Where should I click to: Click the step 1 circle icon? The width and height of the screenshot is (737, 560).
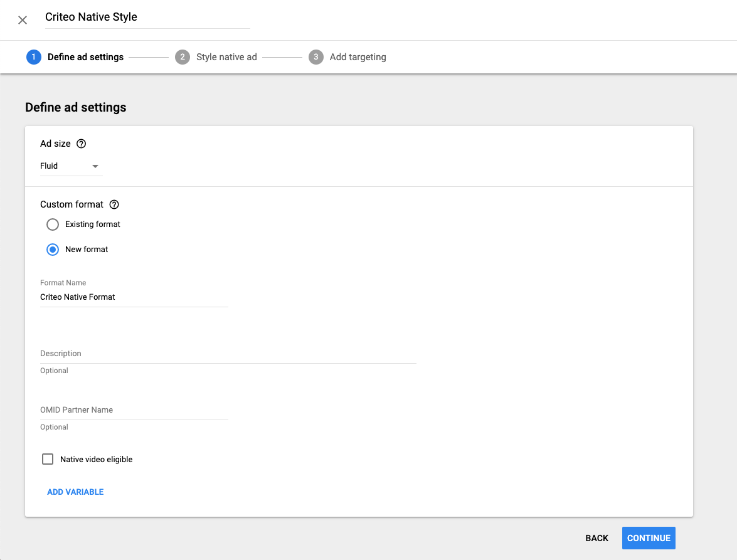click(33, 57)
